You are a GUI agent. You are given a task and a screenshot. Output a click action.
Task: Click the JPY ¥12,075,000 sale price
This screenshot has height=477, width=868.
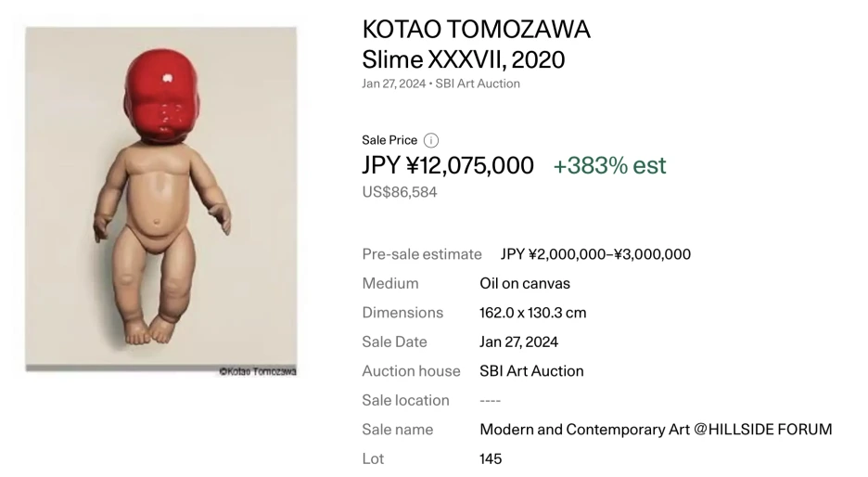[448, 166]
